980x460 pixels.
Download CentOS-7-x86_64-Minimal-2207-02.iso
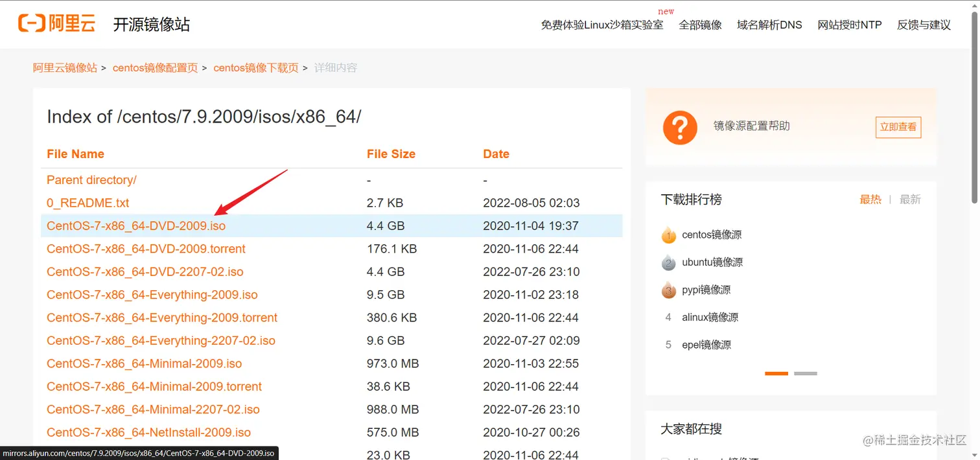(153, 409)
